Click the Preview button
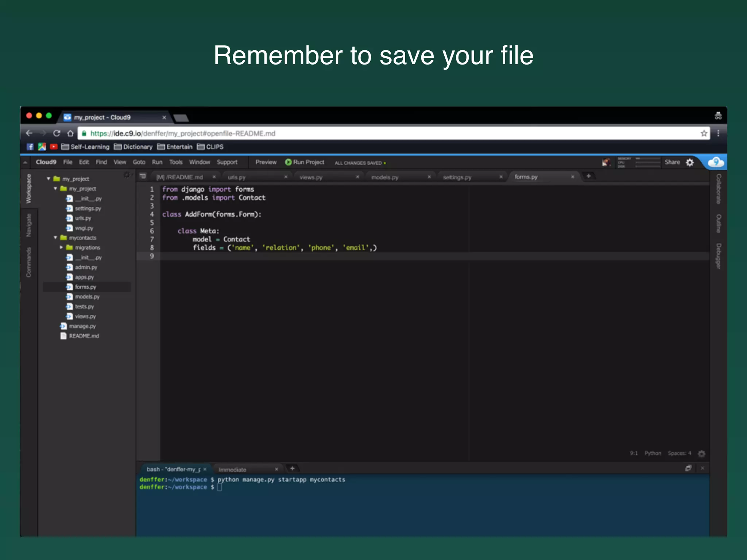 click(x=266, y=162)
